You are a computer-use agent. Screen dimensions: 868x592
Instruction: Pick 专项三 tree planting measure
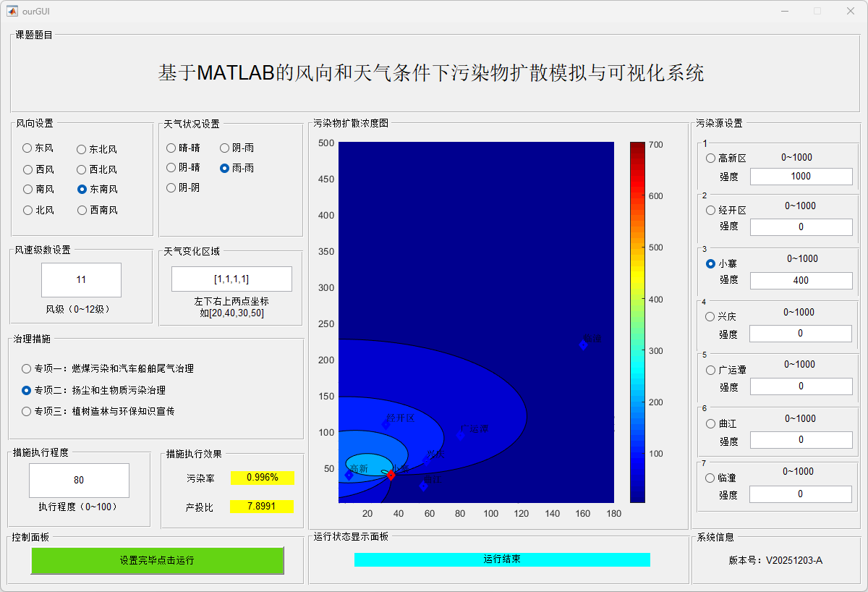point(27,411)
